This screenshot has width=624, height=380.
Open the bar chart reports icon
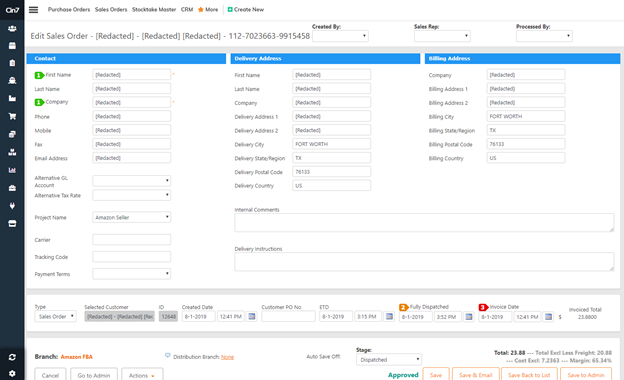tap(12, 170)
